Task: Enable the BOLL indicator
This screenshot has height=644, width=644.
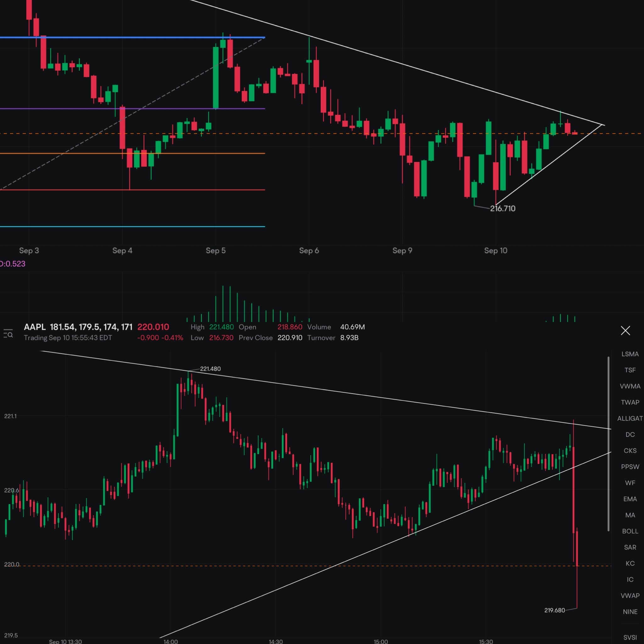Action: tap(630, 531)
